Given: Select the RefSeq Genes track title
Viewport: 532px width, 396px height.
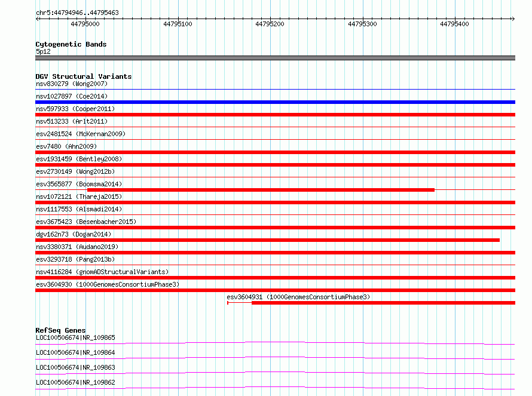Looking at the screenshot, I should (61, 330).
